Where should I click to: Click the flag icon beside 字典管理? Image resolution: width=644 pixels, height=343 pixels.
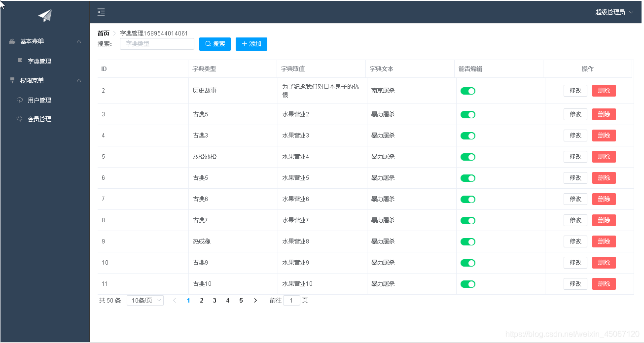point(20,61)
